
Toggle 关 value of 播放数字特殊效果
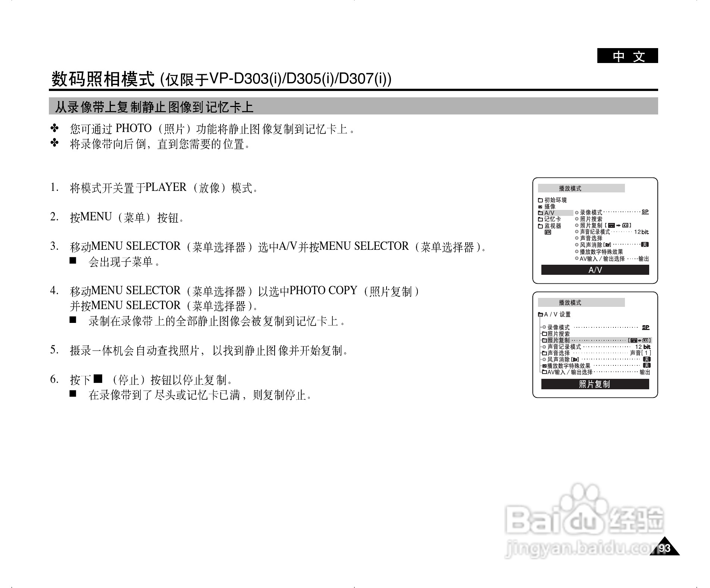(x=647, y=365)
